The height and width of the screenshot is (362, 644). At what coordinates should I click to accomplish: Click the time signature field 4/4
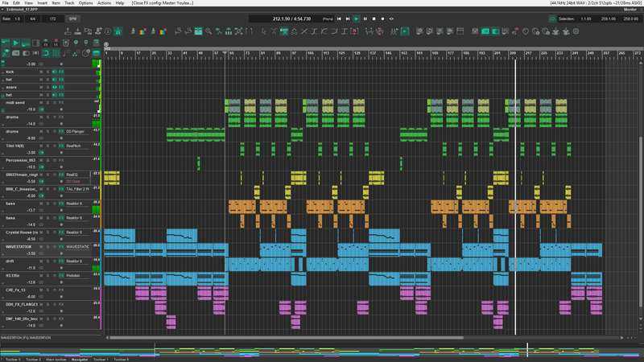click(33, 19)
